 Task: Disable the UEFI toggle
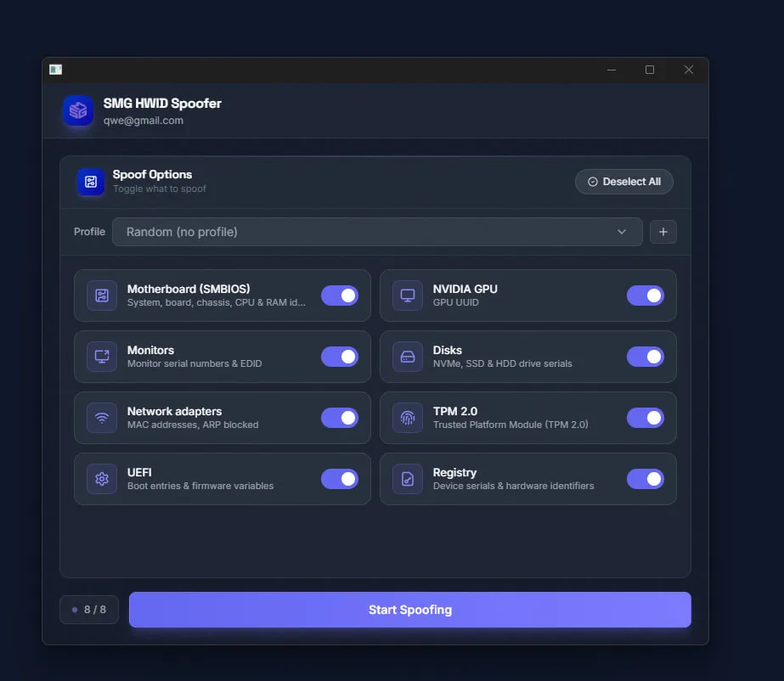pyautogui.click(x=340, y=479)
